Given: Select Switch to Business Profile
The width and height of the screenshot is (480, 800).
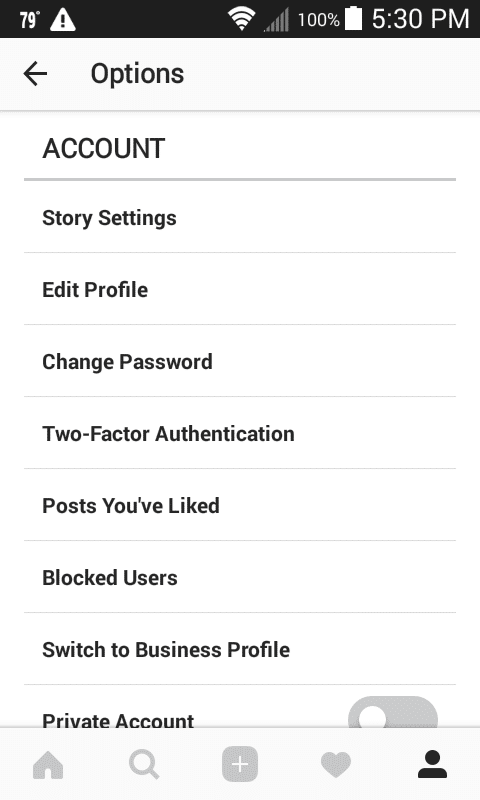Looking at the screenshot, I should click(240, 648).
